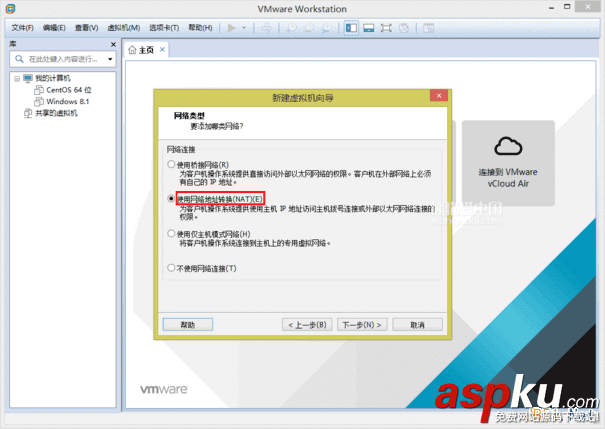Screen dimensions: 605x429
Task: Open the 查看(V) menu
Action: tap(86, 28)
